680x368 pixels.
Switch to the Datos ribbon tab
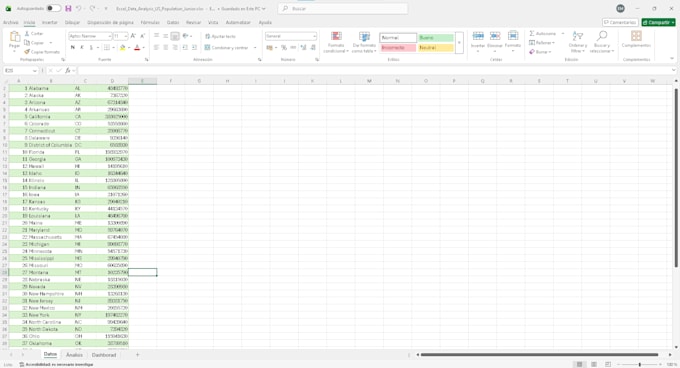click(173, 23)
